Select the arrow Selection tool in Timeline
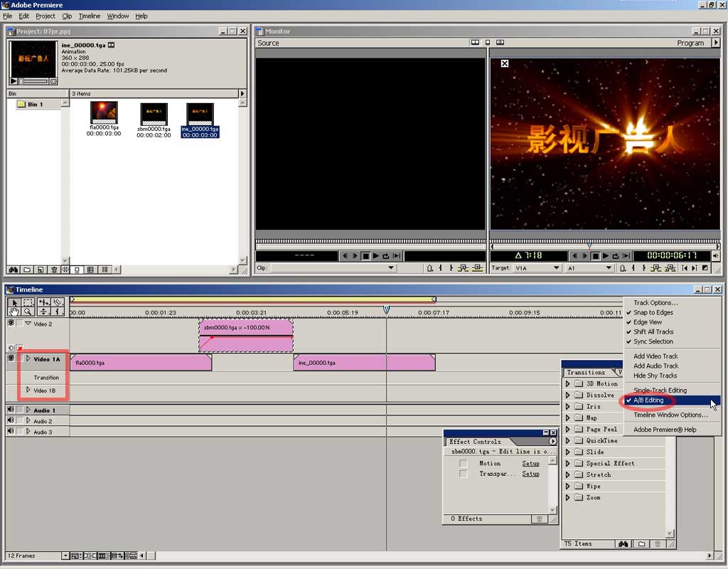Image resolution: width=728 pixels, height=569 pixels. pyautogui.click(x=14, y=302)
